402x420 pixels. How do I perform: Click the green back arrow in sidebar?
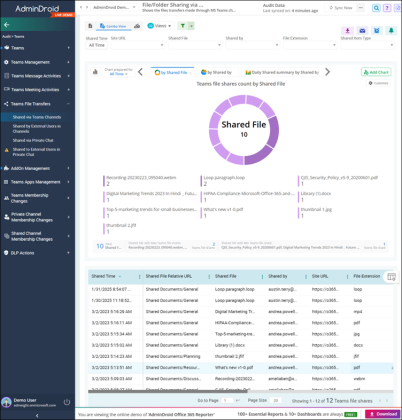coord(7,24)
